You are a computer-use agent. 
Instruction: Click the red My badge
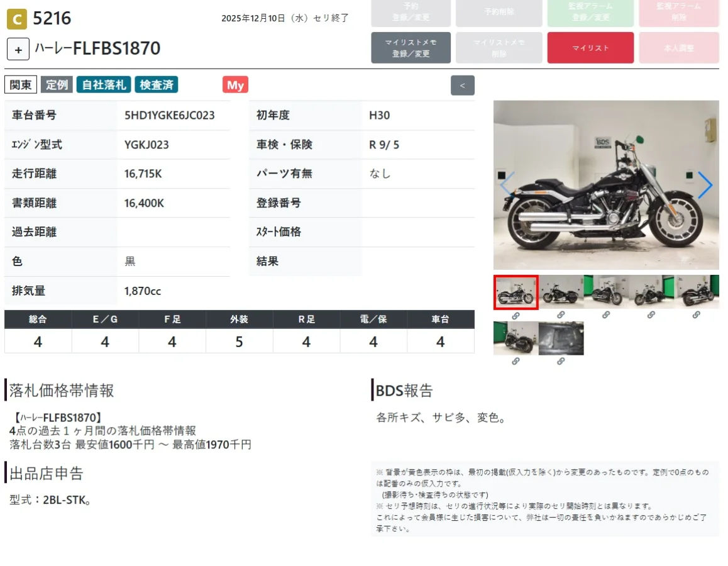[235, 85]
